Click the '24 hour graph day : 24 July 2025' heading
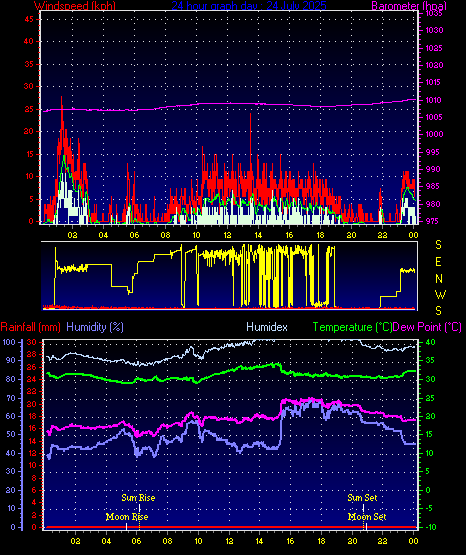 (249, 6)
